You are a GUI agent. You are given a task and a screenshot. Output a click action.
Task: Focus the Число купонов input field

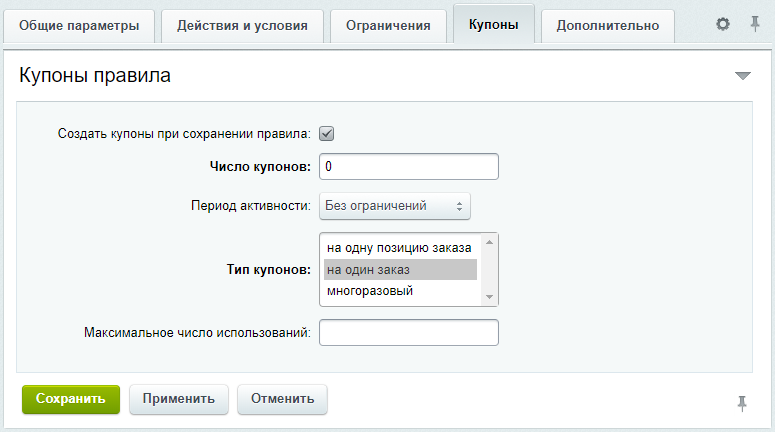tap(409, 167)
